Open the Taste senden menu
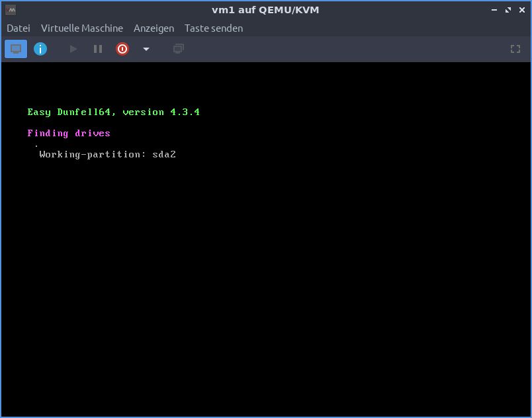532x418 pixels. [x=214, y=28]
